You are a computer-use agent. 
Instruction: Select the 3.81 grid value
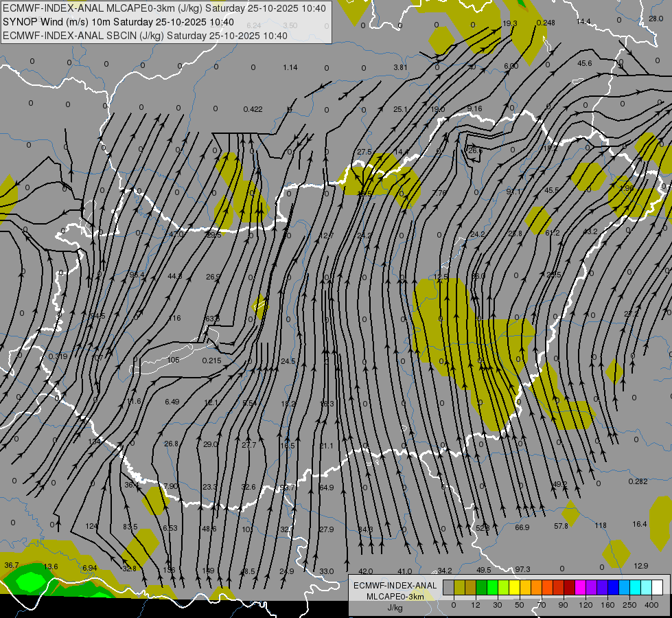(x=400, y=67)
